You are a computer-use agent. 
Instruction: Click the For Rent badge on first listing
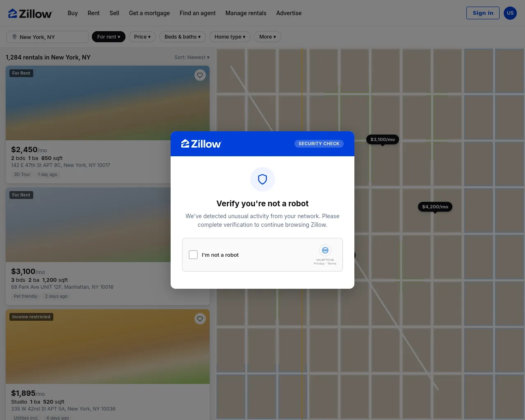click(21, 73)
